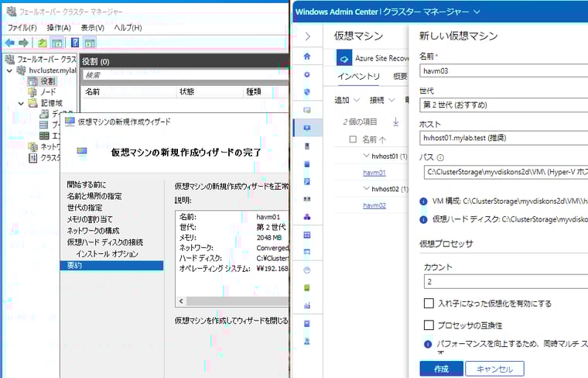Click the grid Virtual Switches icon in the sidebar

(x=307, y=235)
